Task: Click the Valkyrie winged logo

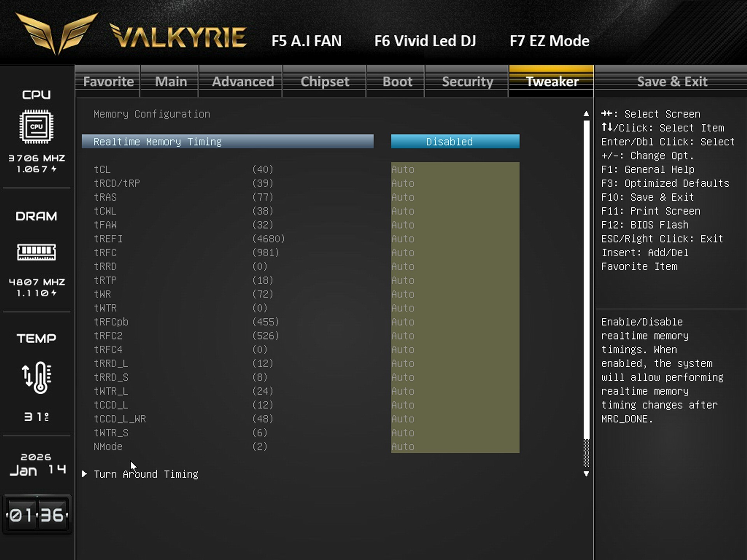Action: click(x=56, y=33)
